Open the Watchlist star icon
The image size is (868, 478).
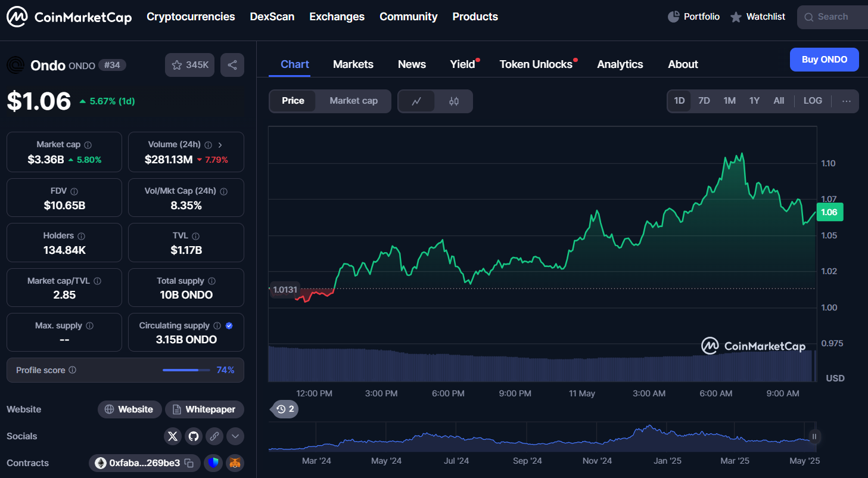tap(736, 17)
